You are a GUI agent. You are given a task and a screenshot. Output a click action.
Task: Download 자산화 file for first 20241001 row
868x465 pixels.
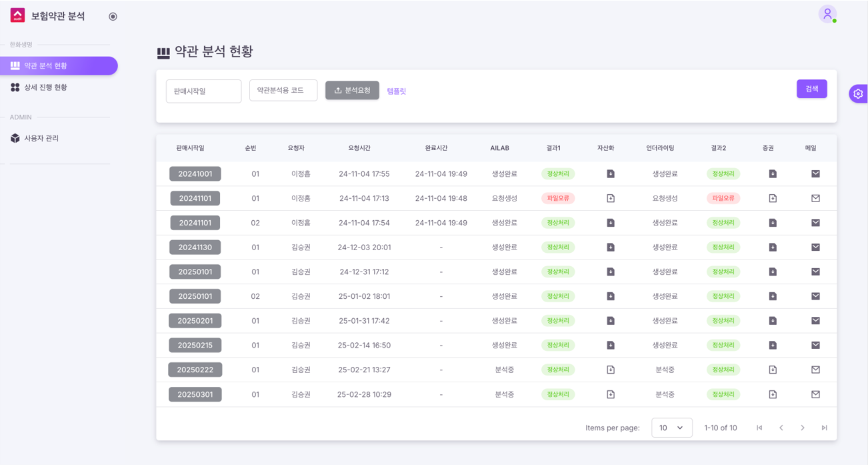(x=610, y=174)
